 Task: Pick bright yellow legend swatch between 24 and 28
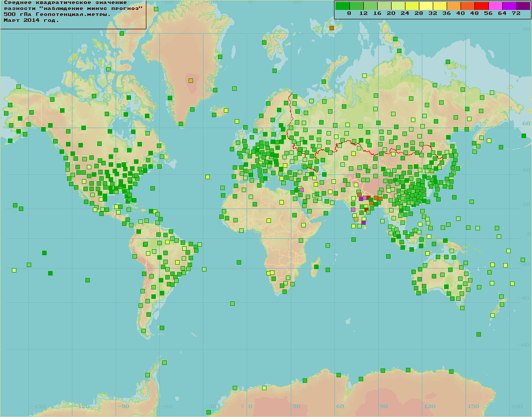[x=412, y=6]
